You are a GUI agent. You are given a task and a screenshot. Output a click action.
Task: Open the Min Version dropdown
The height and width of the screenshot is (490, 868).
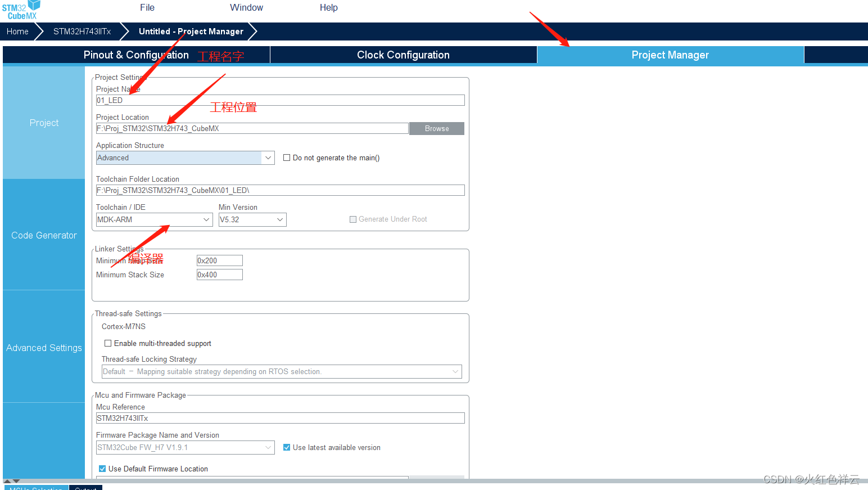(252, 219)
